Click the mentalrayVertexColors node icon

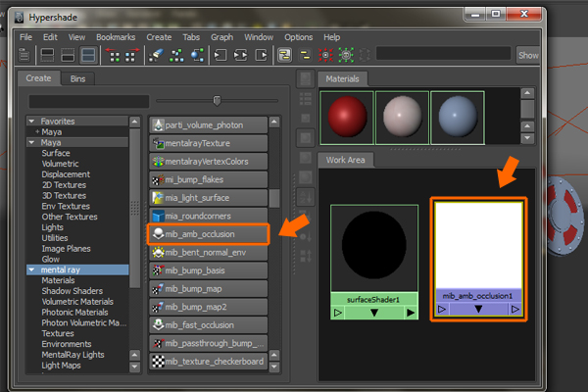[157, 162]
